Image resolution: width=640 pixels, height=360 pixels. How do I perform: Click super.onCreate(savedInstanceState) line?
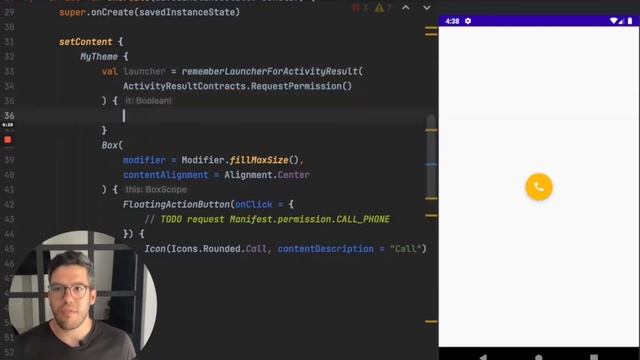(149, 12)
